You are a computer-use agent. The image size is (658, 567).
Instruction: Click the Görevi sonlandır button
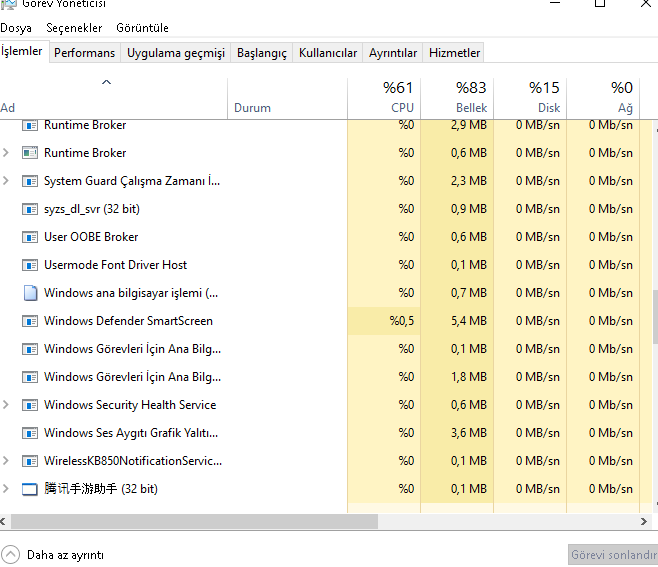[x=613, y=555]
